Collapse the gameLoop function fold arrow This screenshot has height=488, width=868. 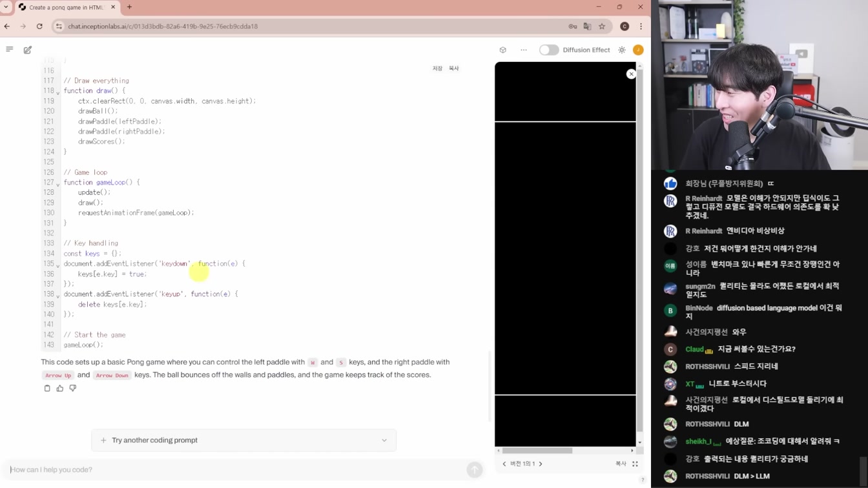coord(58,185)
